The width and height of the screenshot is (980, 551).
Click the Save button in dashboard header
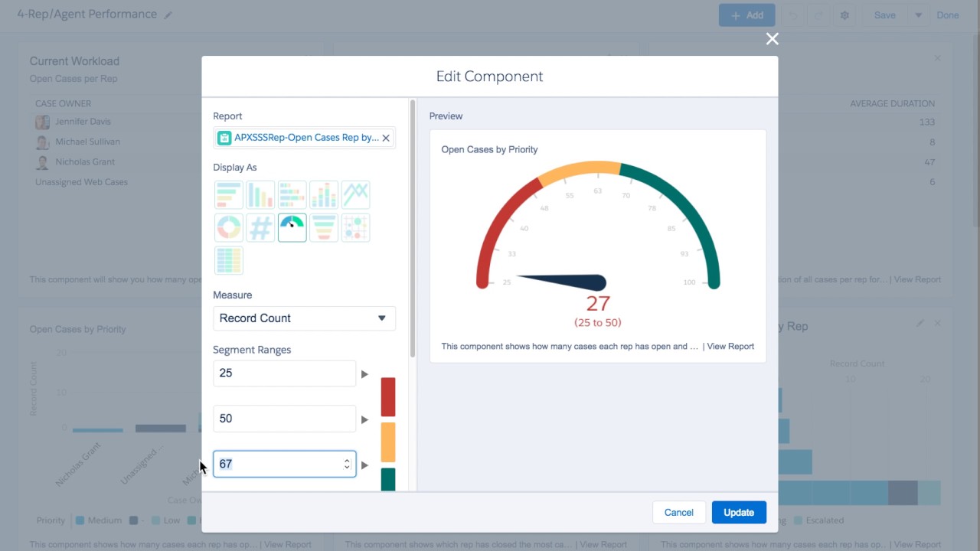884,15
